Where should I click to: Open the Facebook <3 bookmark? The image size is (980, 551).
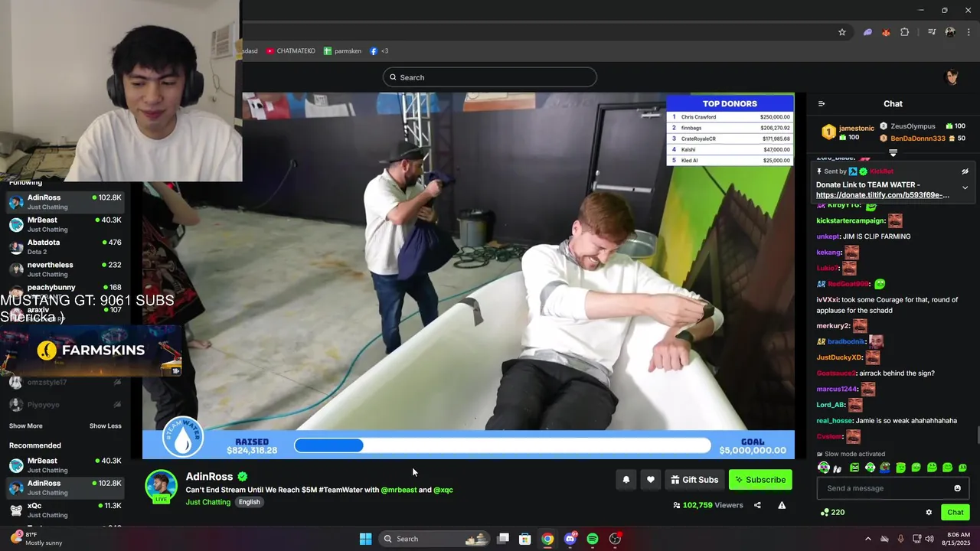379,51
